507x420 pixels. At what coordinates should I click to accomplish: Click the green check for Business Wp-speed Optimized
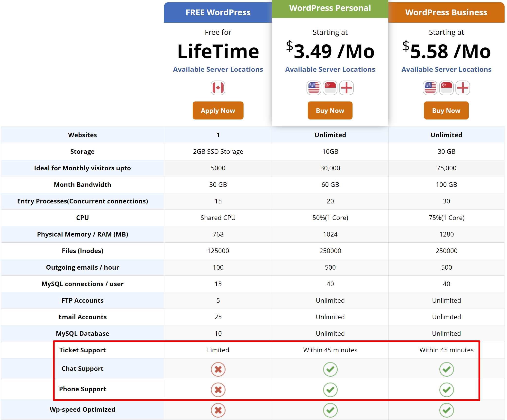446,410
